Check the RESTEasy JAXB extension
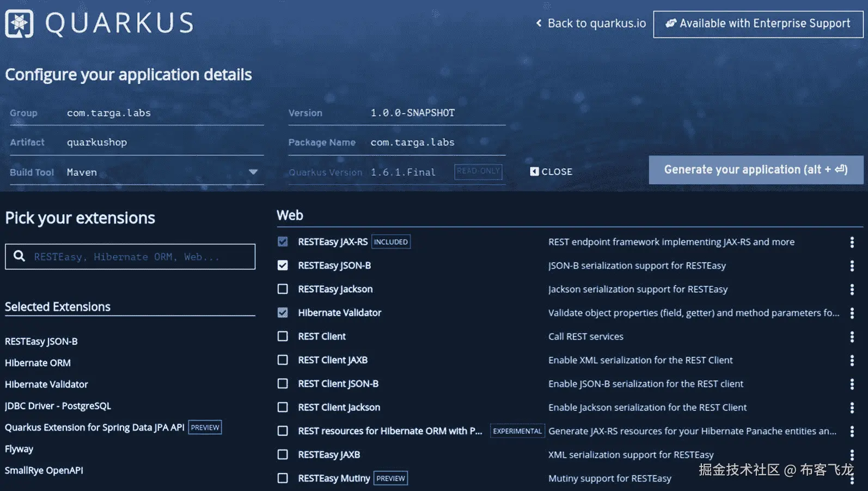Viewport: 868px width, 491px height. coord(283,454)
